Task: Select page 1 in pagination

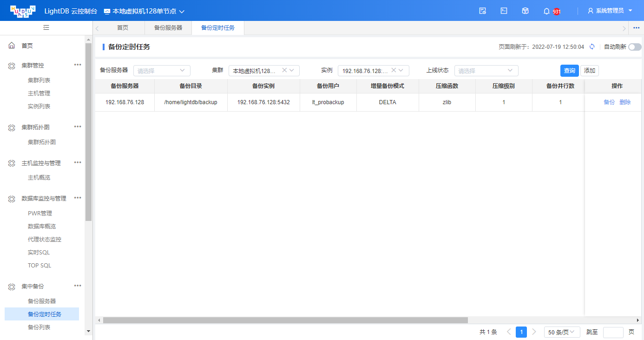Action: (x=521, y=332)
